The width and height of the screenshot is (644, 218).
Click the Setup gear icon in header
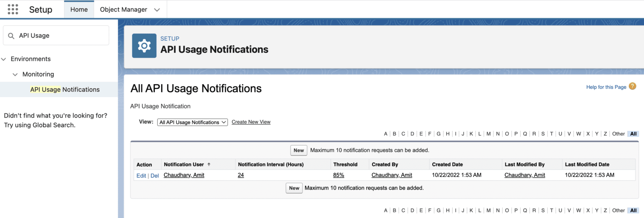(x=144, y=46)
